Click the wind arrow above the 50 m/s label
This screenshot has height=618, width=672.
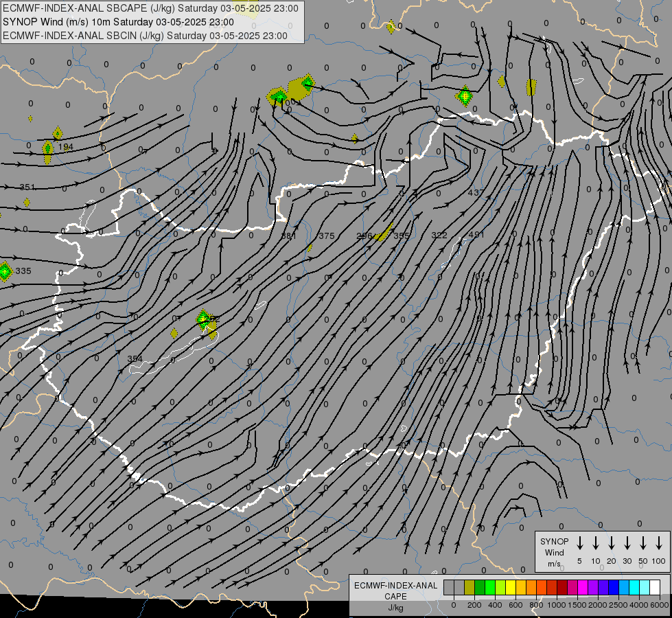[x=643, y=543]
